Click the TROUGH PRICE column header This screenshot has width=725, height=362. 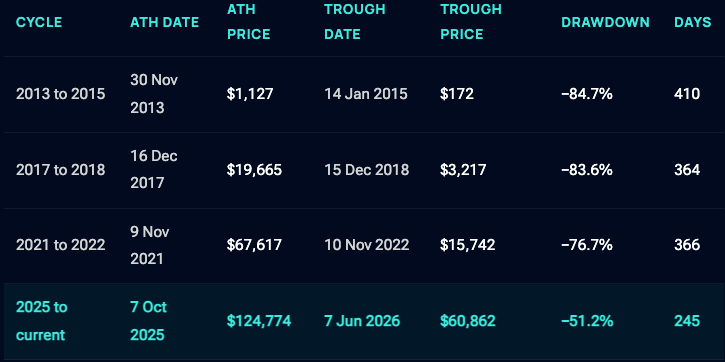(471, 22)
